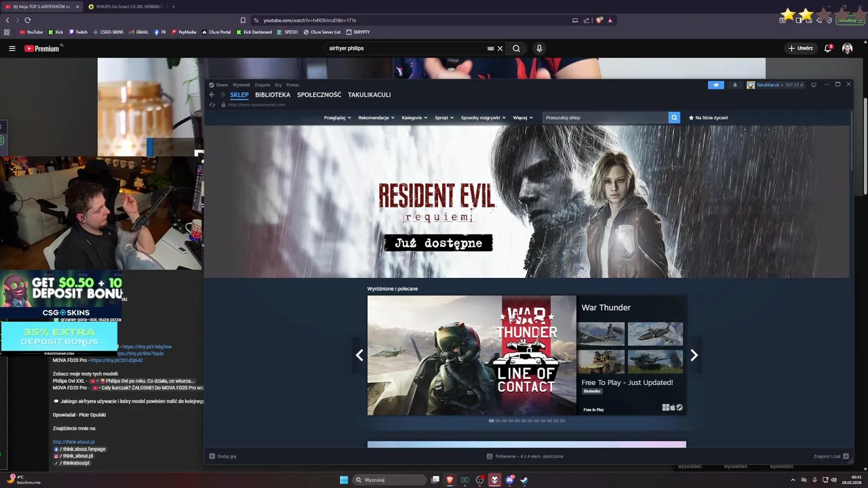Reload the Steam store page
The width and height of the screenshot is (868, 488).
tap(212, 104)
